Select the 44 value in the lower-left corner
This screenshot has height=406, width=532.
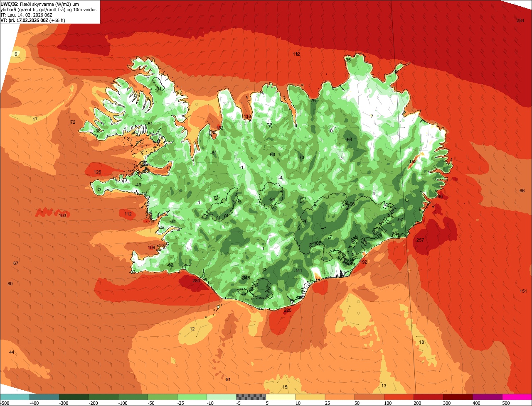[x=12, y=352]
